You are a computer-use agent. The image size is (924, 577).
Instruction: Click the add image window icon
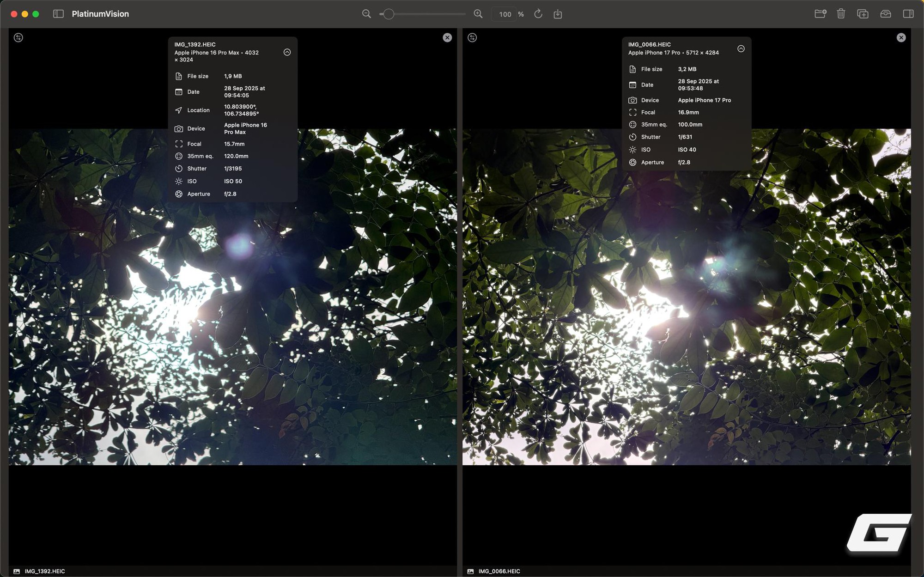863,14
